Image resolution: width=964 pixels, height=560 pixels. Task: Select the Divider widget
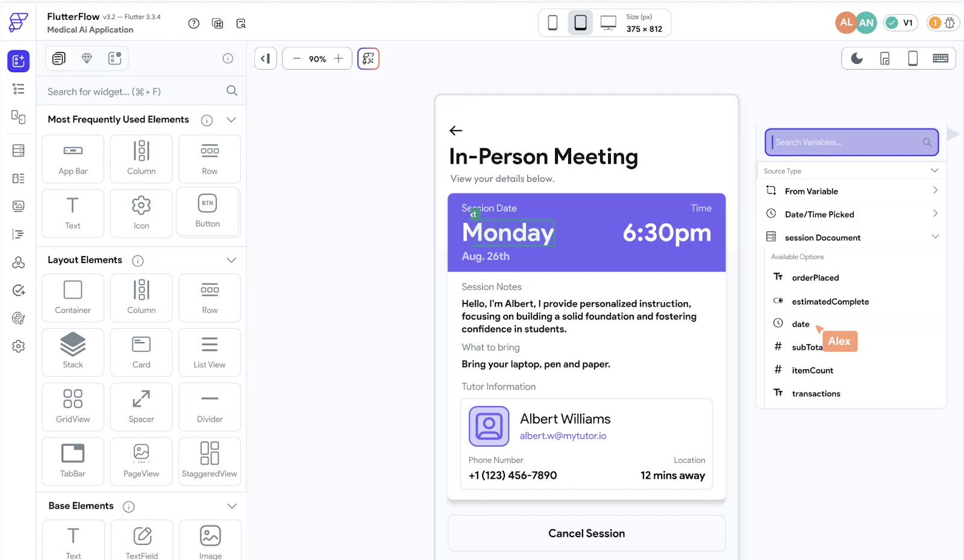pyautogui.click(x=210, y=407)
